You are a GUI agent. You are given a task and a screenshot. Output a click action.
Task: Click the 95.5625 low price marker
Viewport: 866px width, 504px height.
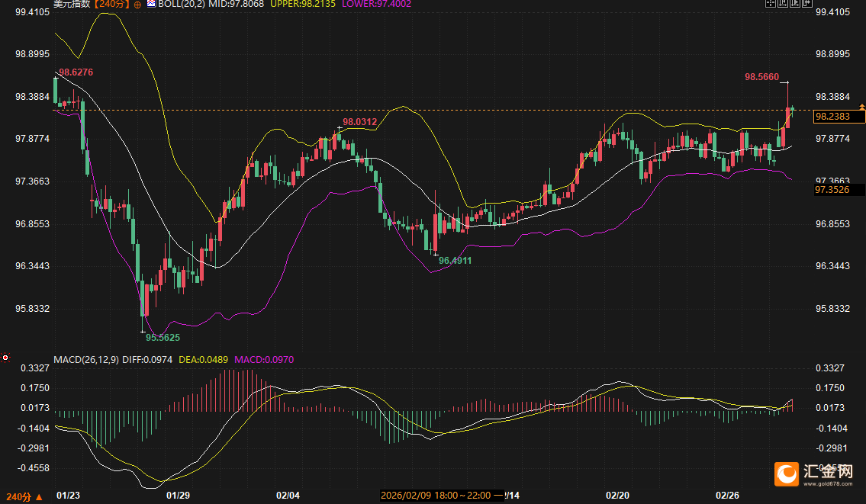[x=163, y=336]
